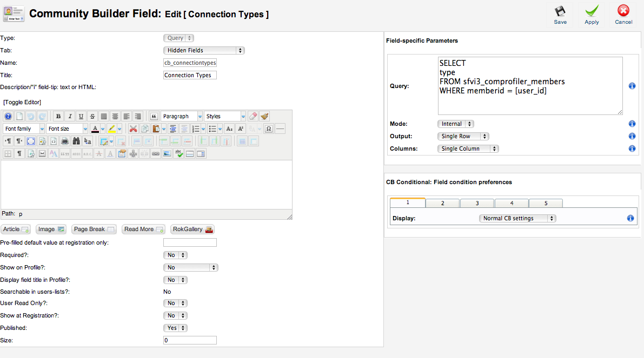The width and height of the screenshot is (644, 358).
Task: Open the Columns dropdown set to Single Column
Action: click(468, 148)
